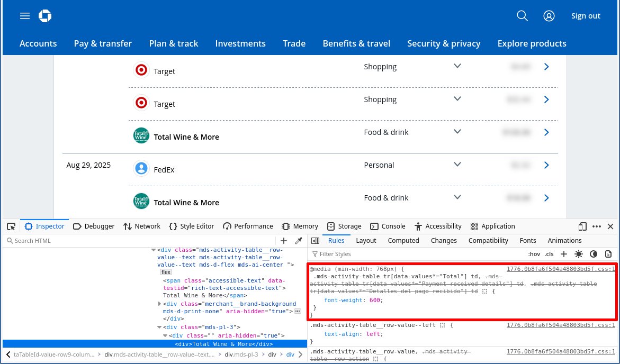Open the Explore products menu

[x=532, y=43]
